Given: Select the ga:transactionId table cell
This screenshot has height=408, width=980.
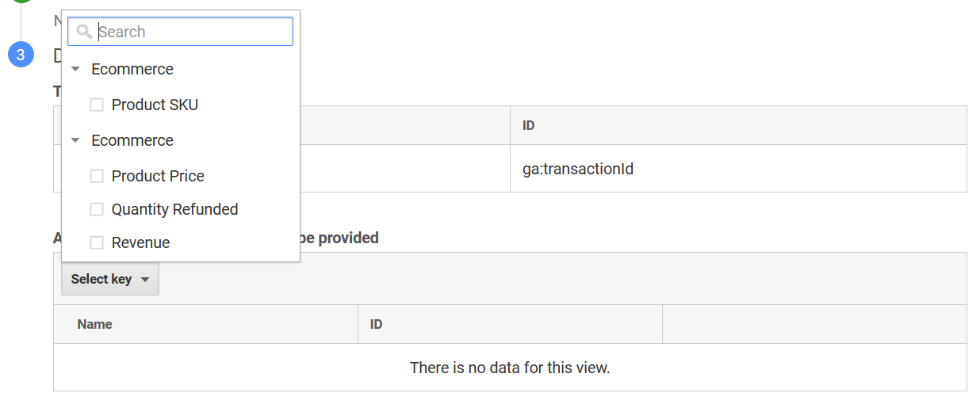Looking at the screenshot, I should (578, 169).
